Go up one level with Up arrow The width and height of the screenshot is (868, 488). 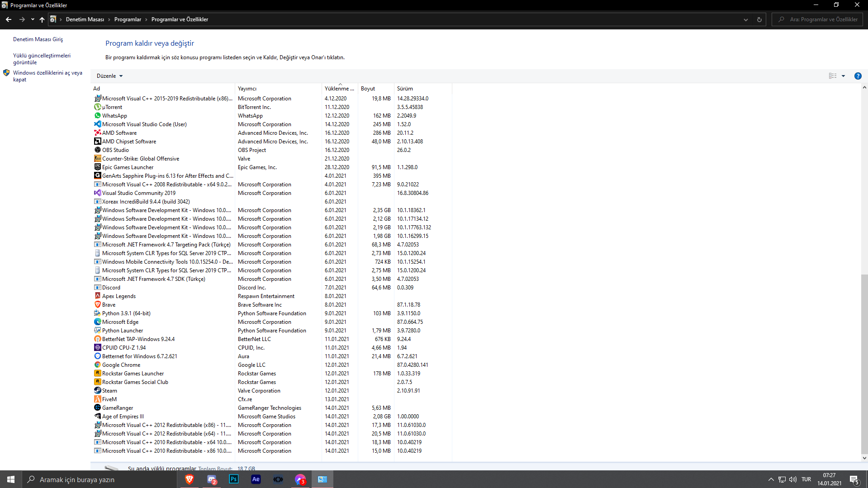tap(42, 19)
